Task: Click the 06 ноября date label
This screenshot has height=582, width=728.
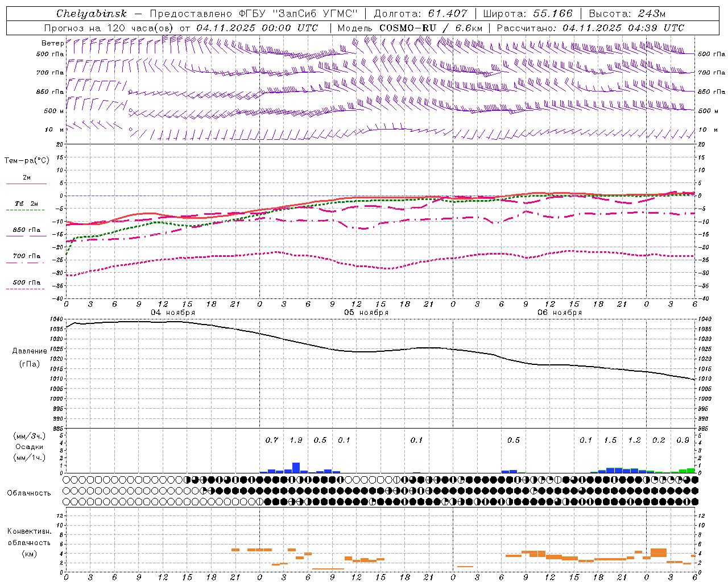Action: (560, 313)
